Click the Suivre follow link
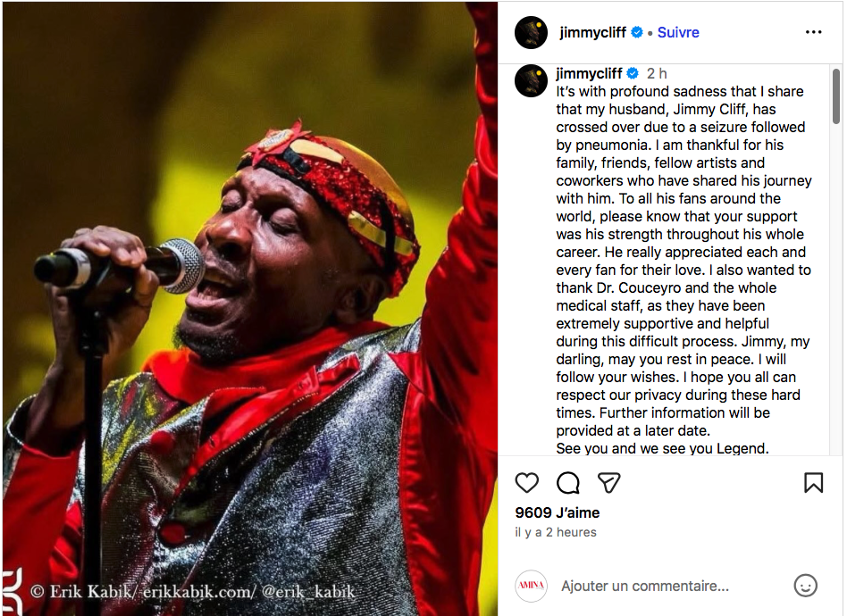The height and width of the screenshot is (616, 847). 678,32
